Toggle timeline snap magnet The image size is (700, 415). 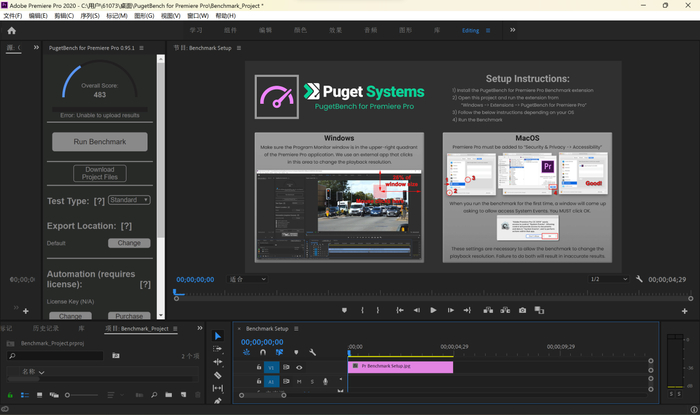point(263,352)
